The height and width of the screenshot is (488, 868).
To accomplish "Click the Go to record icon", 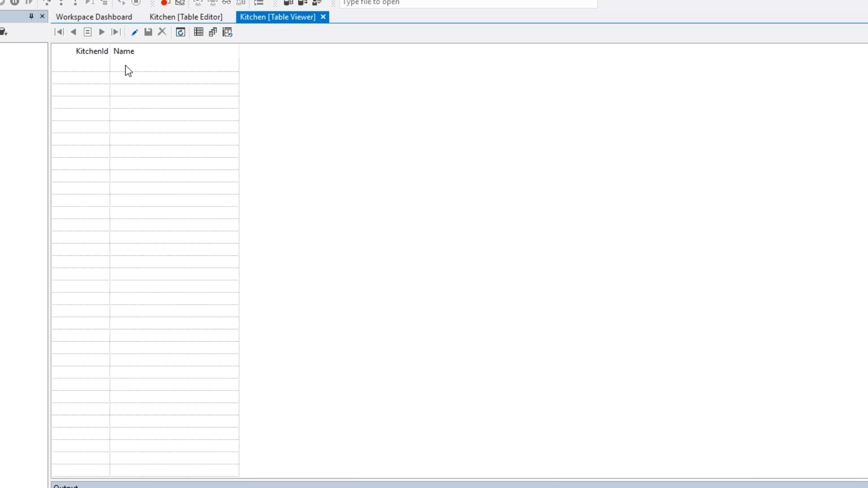I will (88, 32).
